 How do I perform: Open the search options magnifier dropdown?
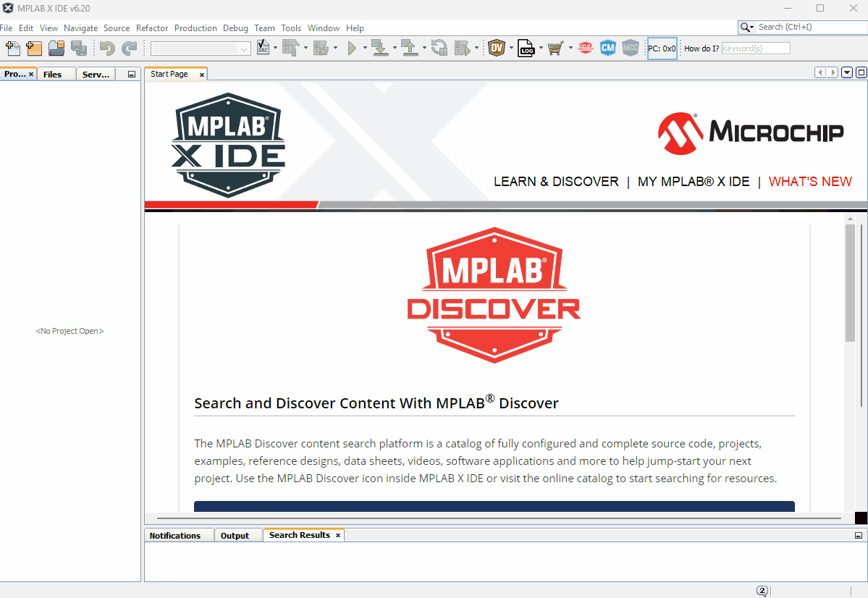coord(747,27)
